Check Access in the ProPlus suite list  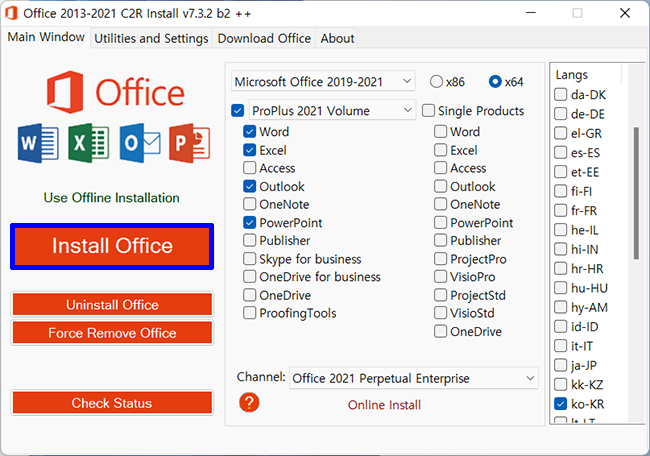coord(250,168)
